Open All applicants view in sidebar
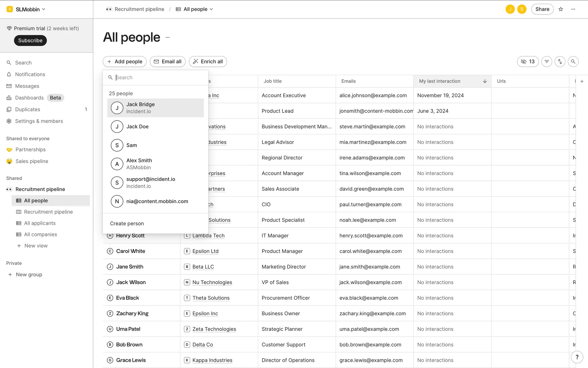The height and width of the screenshot is (368, 588). pyautogui.click(x=40, y=223)
